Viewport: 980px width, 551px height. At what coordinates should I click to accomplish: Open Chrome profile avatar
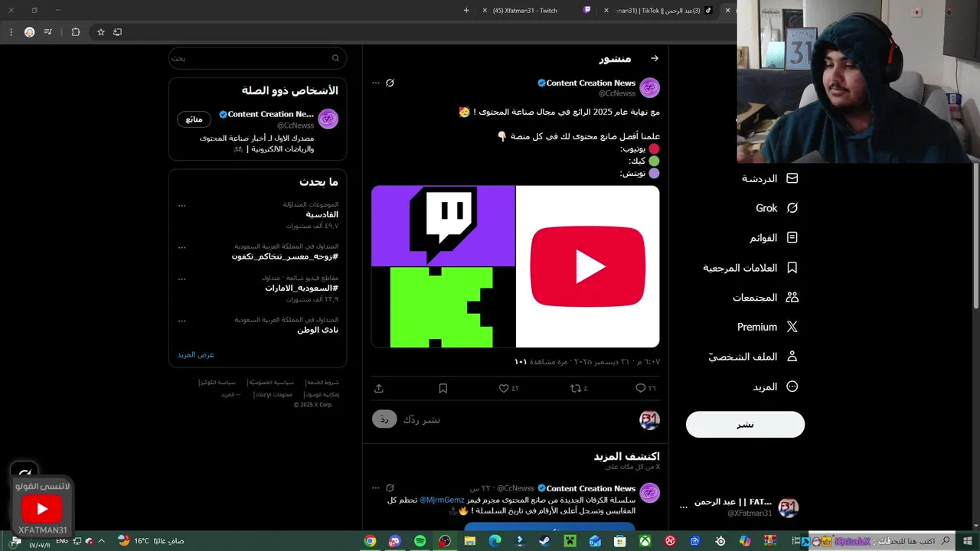pos(29,32)
